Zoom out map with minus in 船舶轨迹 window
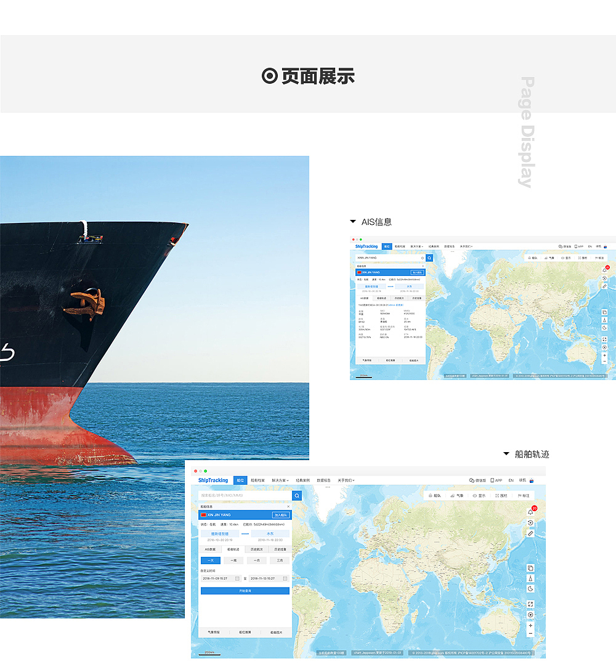 (x=530, y=633)
